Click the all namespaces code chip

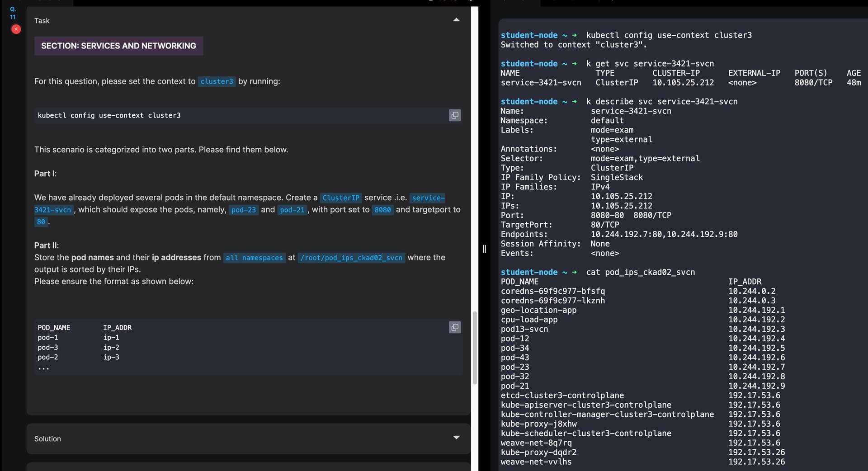pos(254,258)
